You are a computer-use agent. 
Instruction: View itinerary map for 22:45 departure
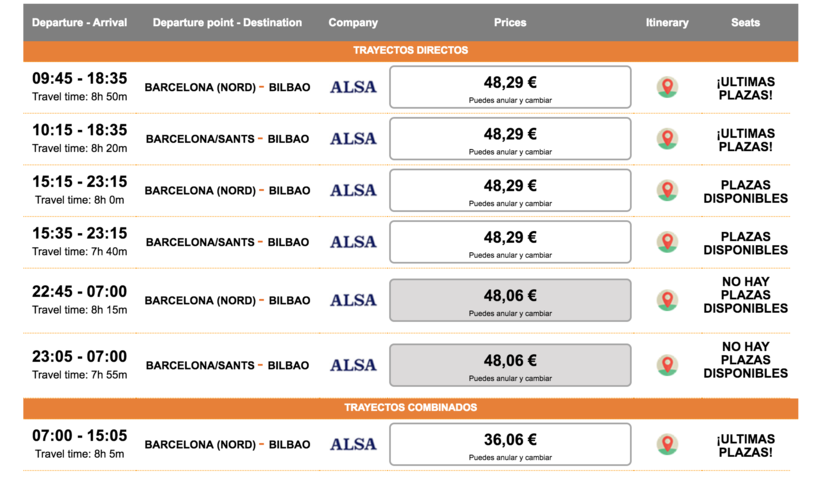click(x=667, y=300)
